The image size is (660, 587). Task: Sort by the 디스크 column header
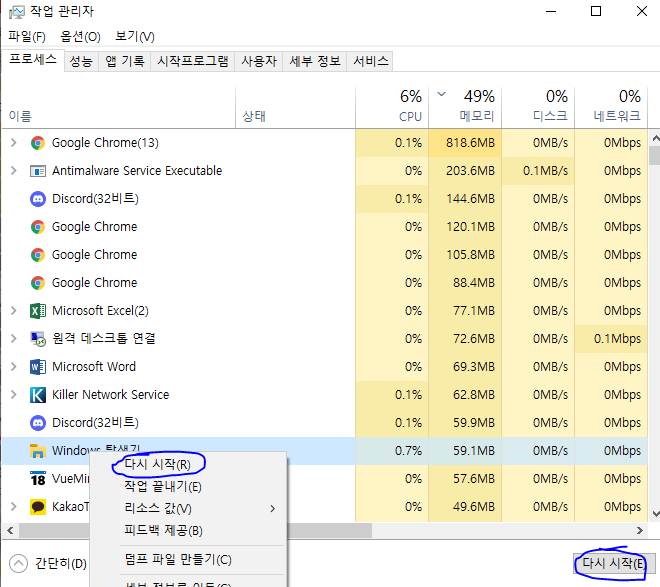(538, 108)
